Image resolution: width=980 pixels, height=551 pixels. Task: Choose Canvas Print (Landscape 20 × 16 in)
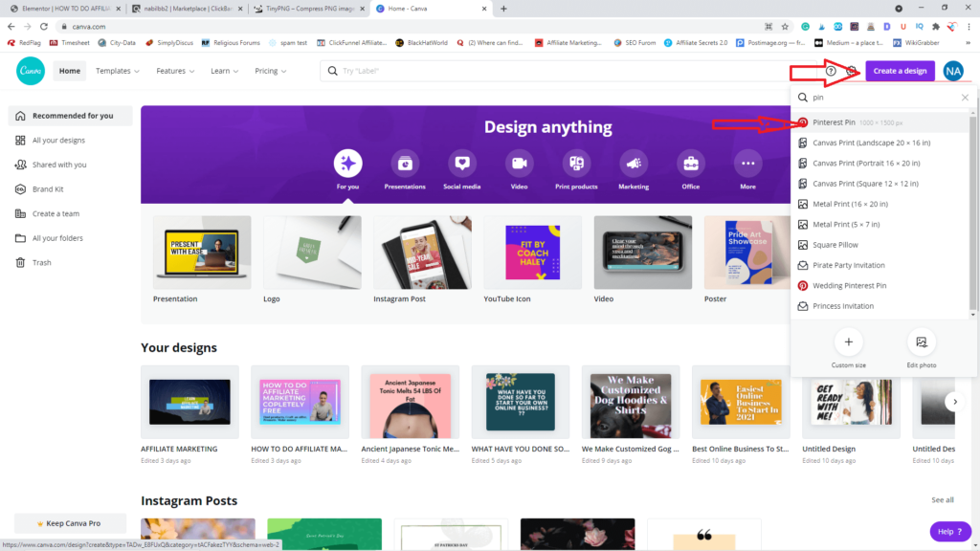[x=880, y=143]
